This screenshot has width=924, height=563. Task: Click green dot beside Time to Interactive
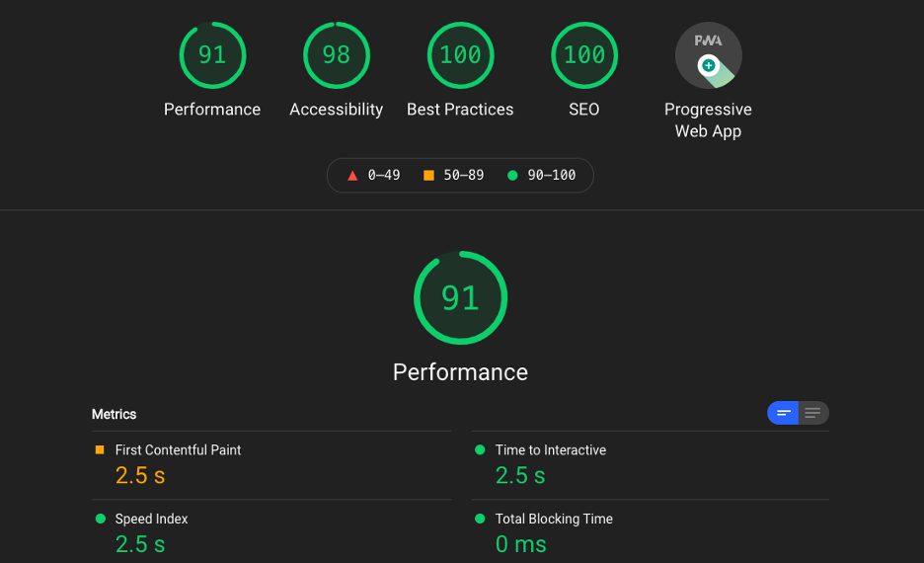(480, 449)
